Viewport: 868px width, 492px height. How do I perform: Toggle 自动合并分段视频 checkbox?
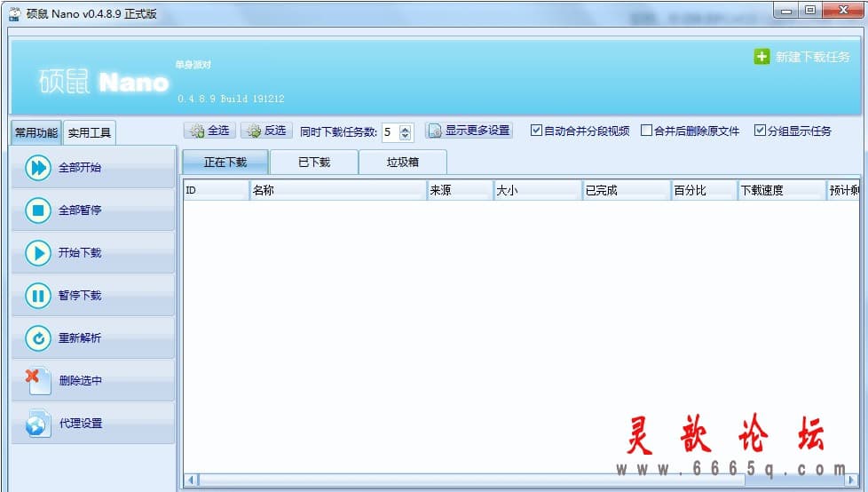[x=536, y=131]
